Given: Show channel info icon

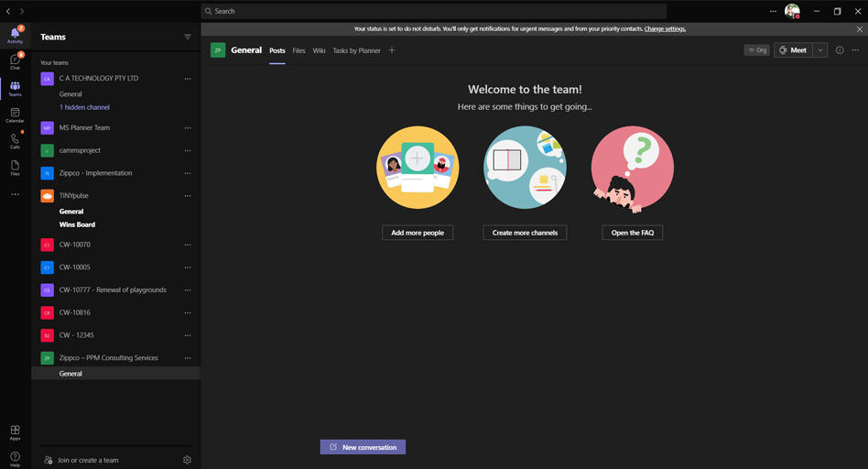Looking at the screenshot, I should point(840,49).
